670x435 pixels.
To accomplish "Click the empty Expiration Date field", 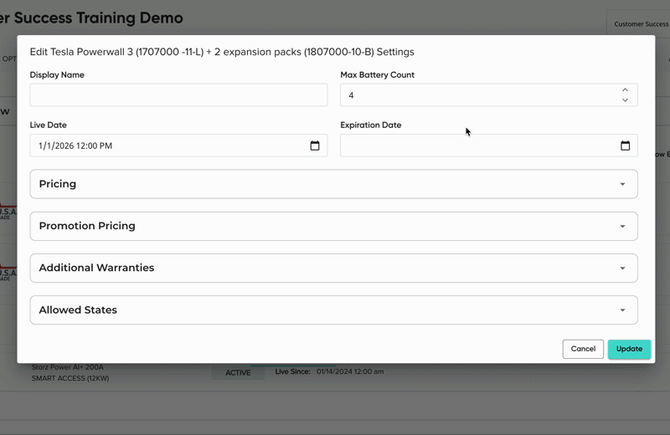I will [489, 146].
